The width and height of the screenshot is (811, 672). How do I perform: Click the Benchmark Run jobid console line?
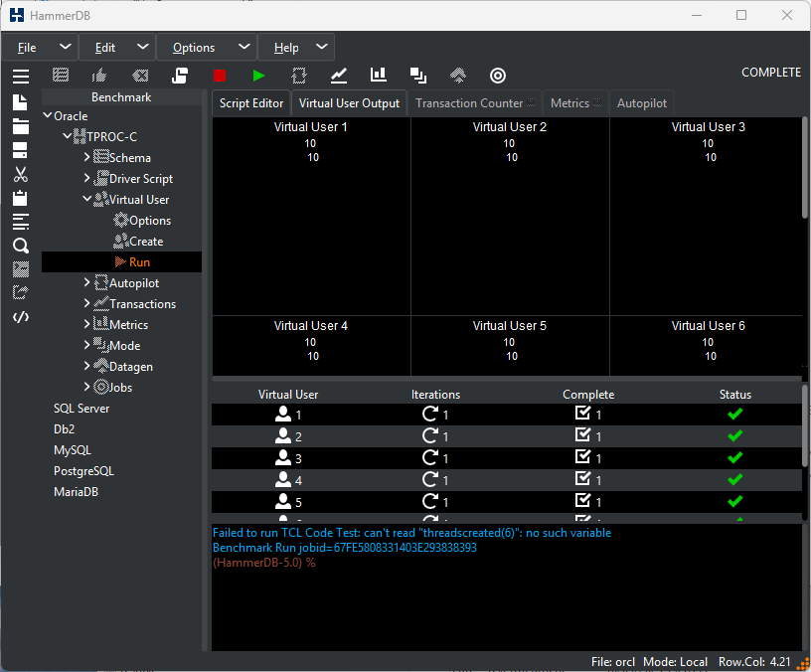[x=345, y=548]
